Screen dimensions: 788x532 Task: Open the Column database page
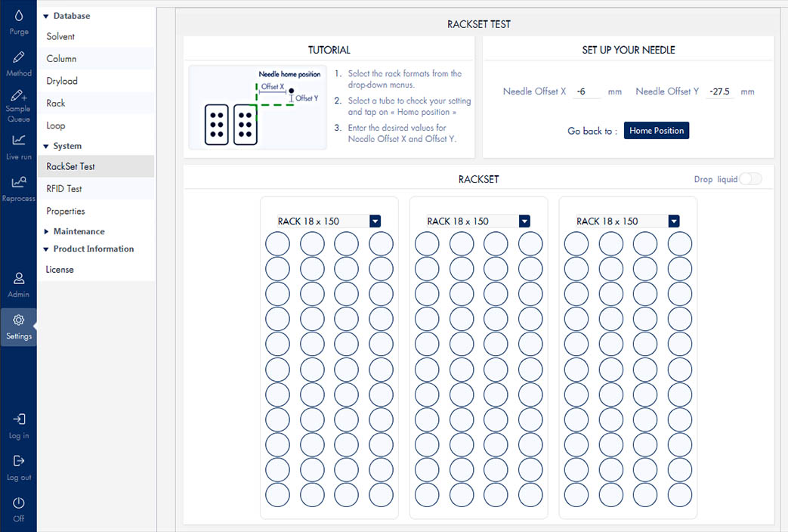pyautogui.click(x=95, y=58)
